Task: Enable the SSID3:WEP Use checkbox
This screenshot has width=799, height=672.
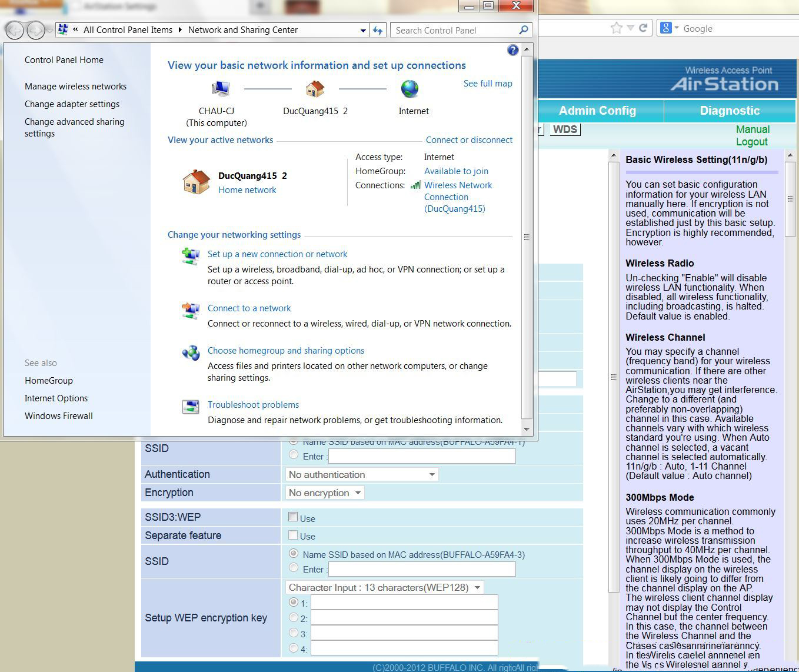Action: click(292, 517)
